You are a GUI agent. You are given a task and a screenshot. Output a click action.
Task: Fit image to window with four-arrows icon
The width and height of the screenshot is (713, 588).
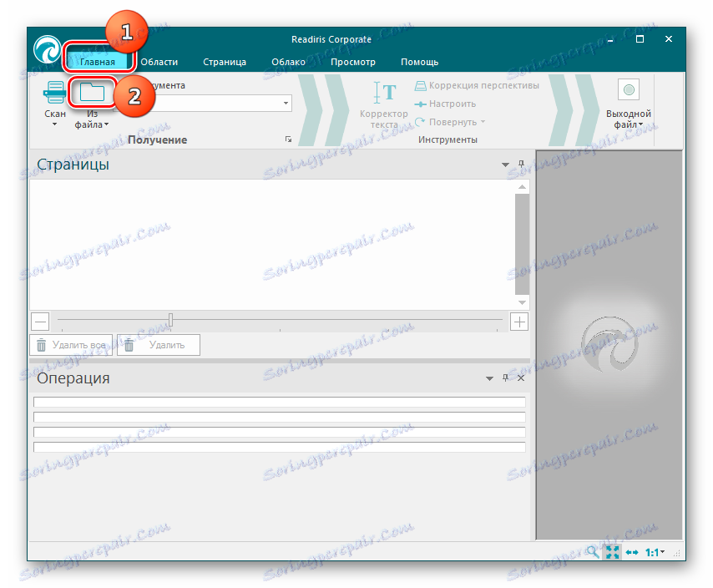click(x=612, y=552)
